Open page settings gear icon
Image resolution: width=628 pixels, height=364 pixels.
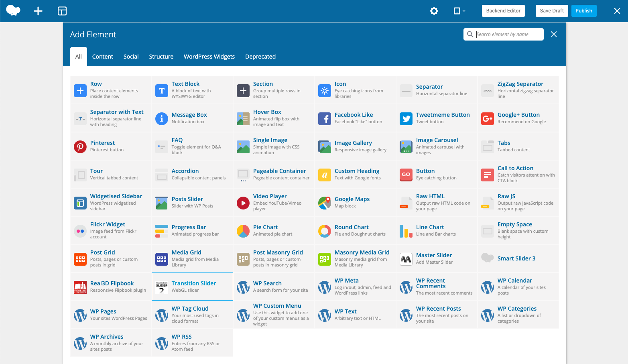434,11
